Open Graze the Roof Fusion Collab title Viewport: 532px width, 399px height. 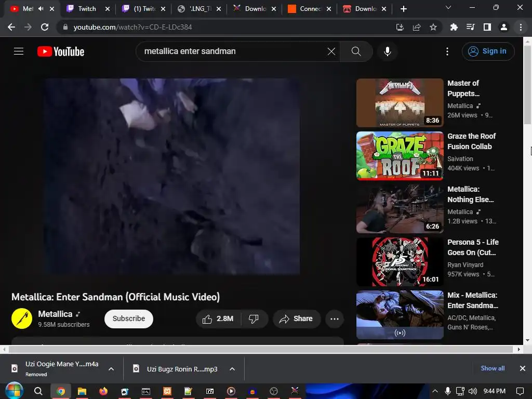[471, 141]
